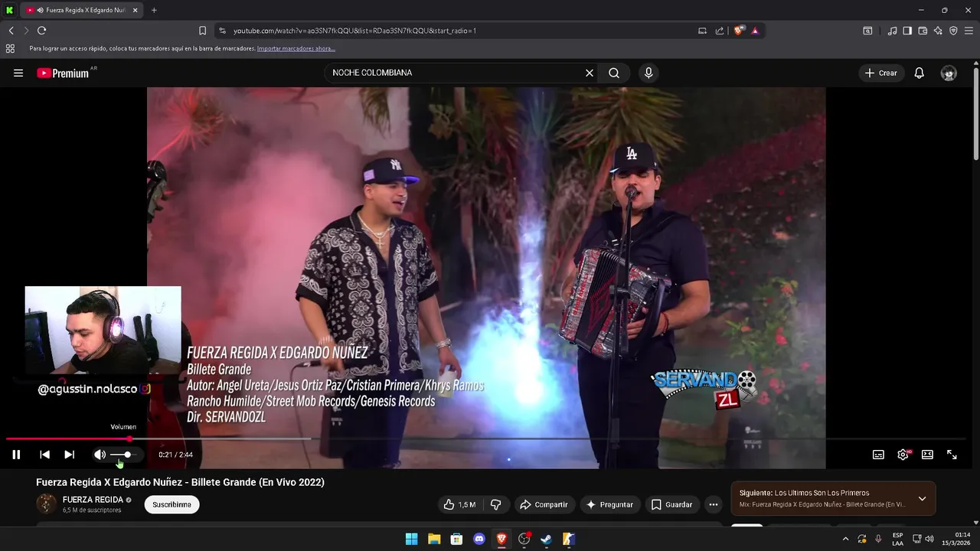Image resolution: width=980 pixels, height=551 pixels.
Task: Open the apps grid in bookmarks bar
Action: (x=10, y=48)
